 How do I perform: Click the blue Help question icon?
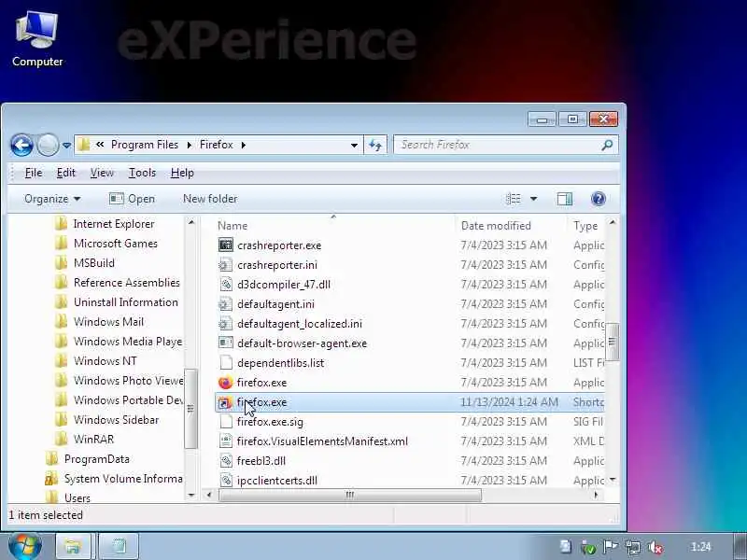pos(598,199)
